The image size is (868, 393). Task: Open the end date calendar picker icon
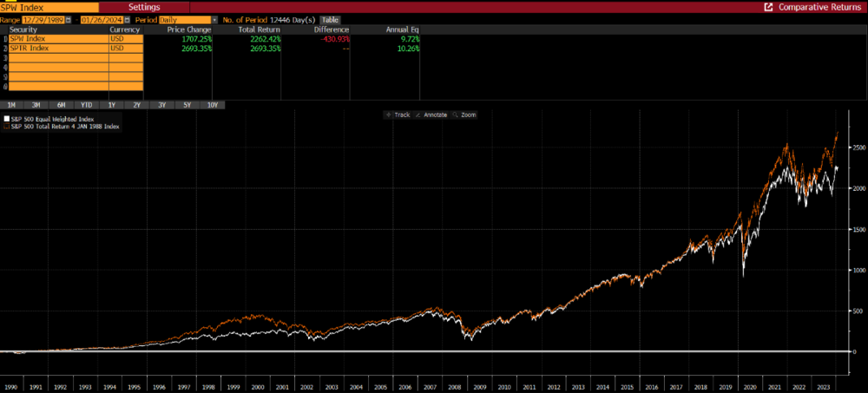[x=127, y=20]
